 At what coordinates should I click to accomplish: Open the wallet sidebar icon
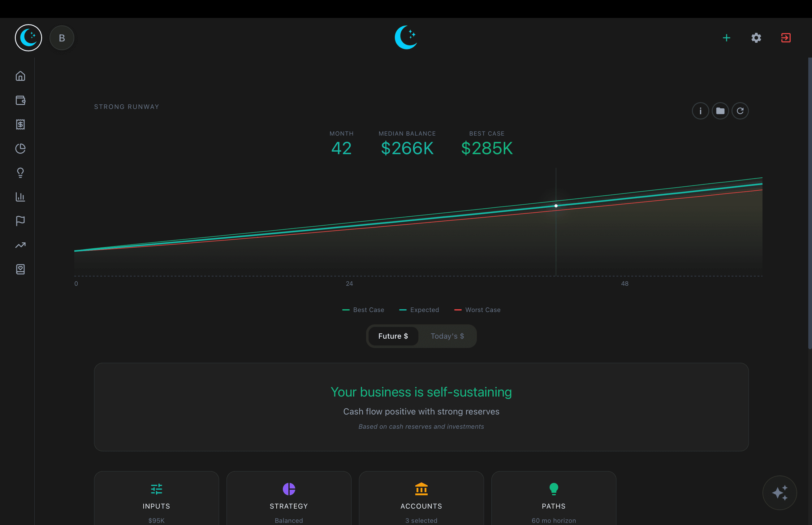click(20, 100)
